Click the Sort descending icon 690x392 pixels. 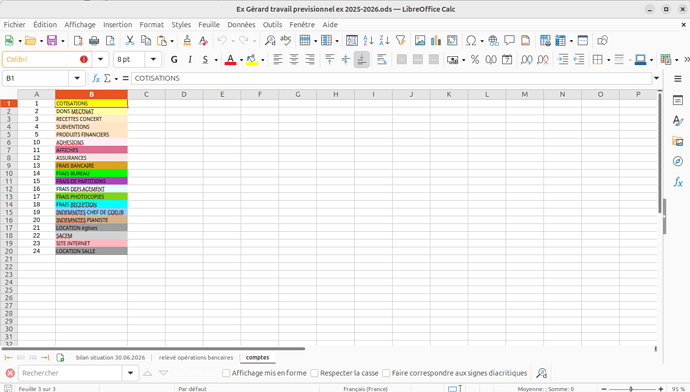point(384,40)
